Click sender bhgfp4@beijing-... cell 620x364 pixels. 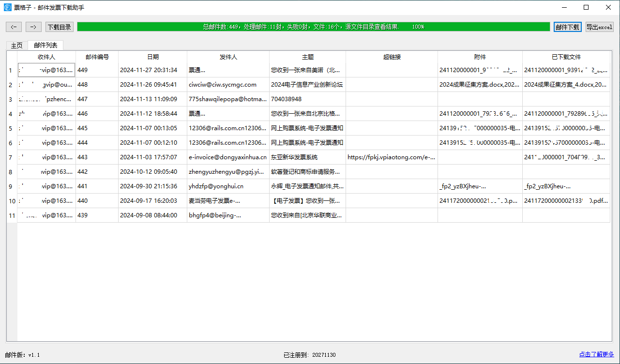pos(228,215)
